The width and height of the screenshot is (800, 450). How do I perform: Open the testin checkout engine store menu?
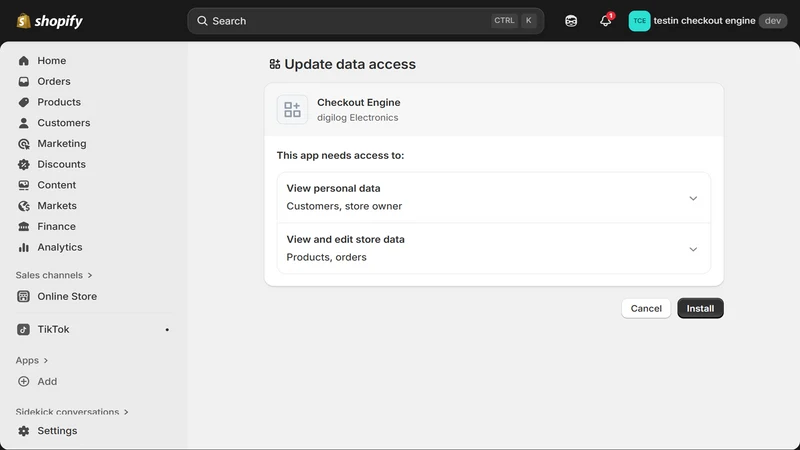[708, 21]
